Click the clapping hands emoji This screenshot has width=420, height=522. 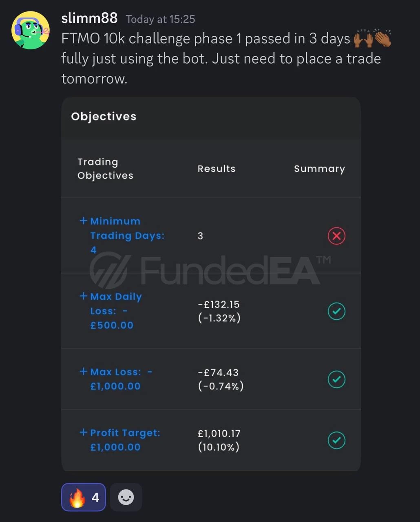click(382, 38)
